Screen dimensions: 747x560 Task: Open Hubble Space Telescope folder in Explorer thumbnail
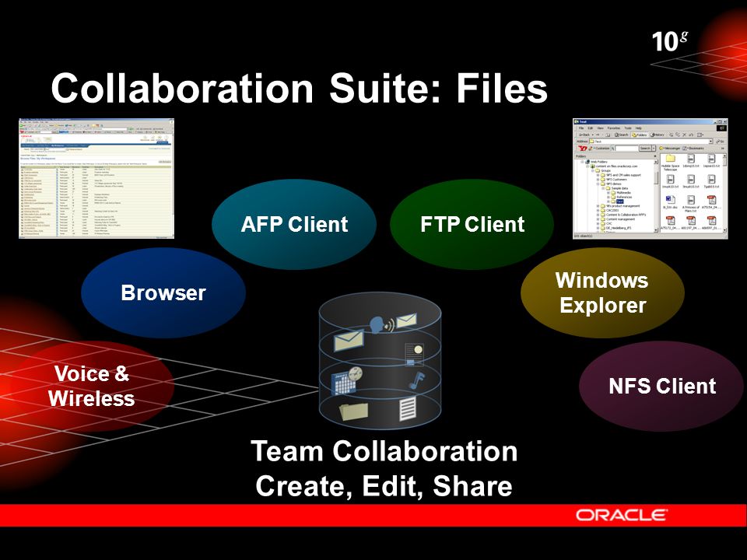click(x=670, y=163)
